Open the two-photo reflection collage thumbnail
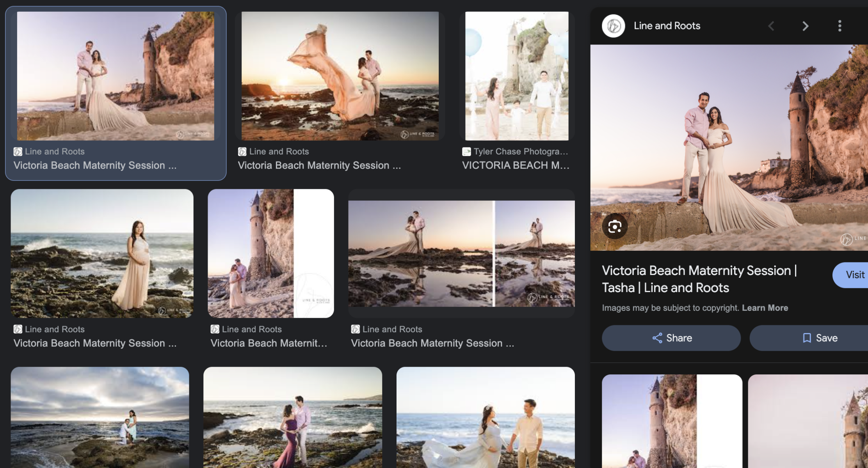The image size is (868, 468). (x=461, y=253)
